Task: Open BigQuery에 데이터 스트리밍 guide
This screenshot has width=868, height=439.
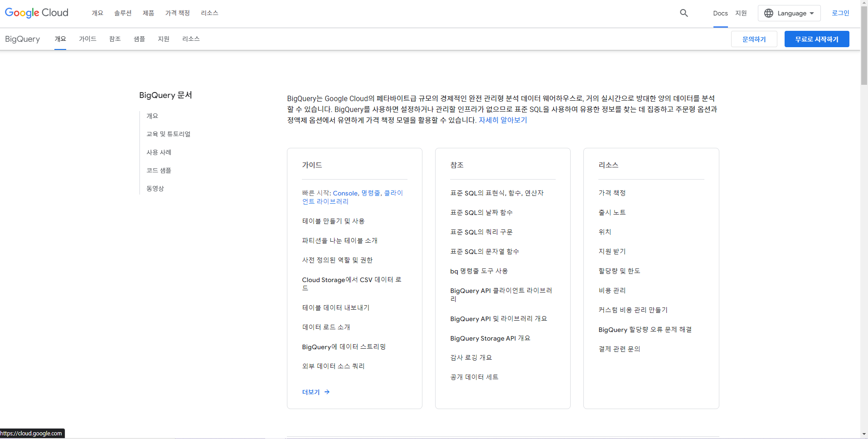Action: [344, 347]
